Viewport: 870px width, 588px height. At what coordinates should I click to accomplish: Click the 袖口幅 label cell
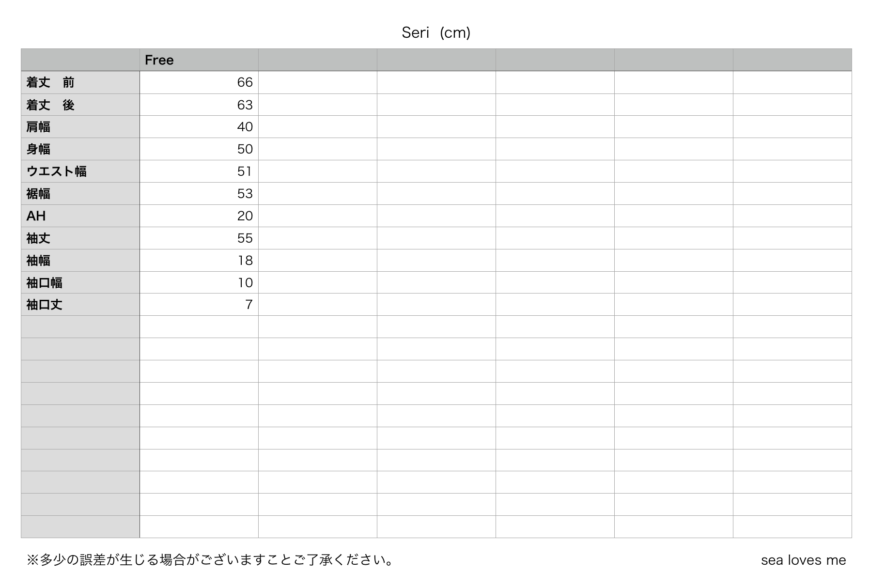80,282
